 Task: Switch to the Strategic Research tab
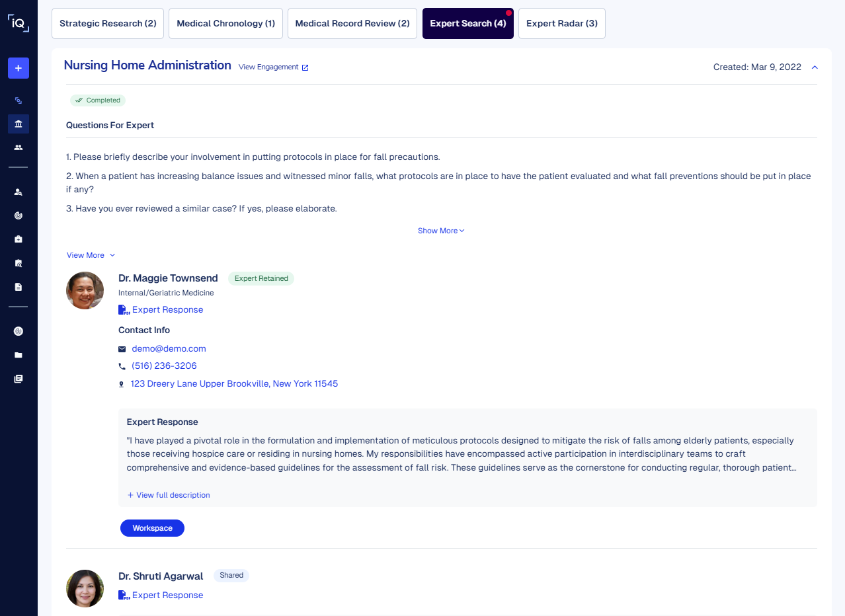(x=108, y=24)
